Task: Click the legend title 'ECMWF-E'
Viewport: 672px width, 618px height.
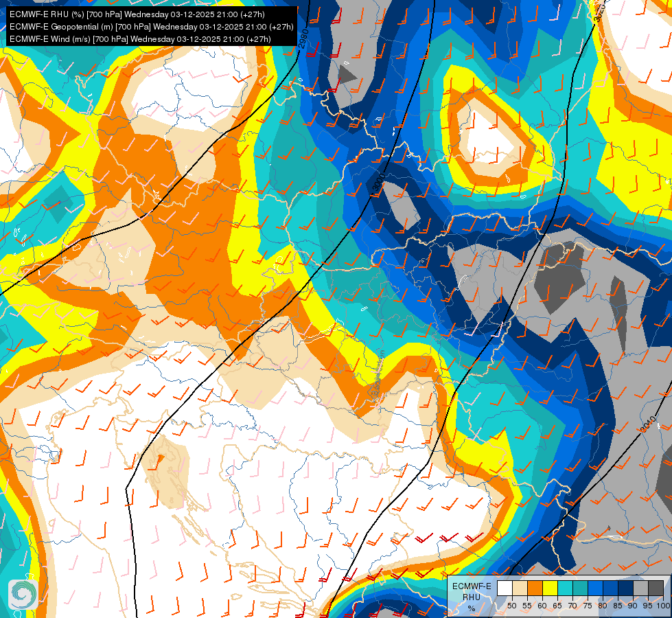Action: point(472,586)
